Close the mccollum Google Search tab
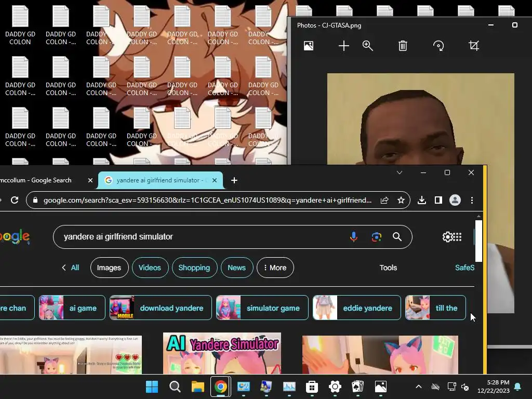This screenshot has height=399, width=532. [90, 180]
